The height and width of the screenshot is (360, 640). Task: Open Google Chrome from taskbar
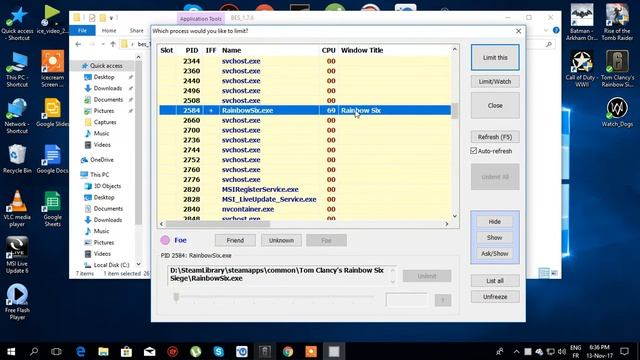tap(288, 351)
